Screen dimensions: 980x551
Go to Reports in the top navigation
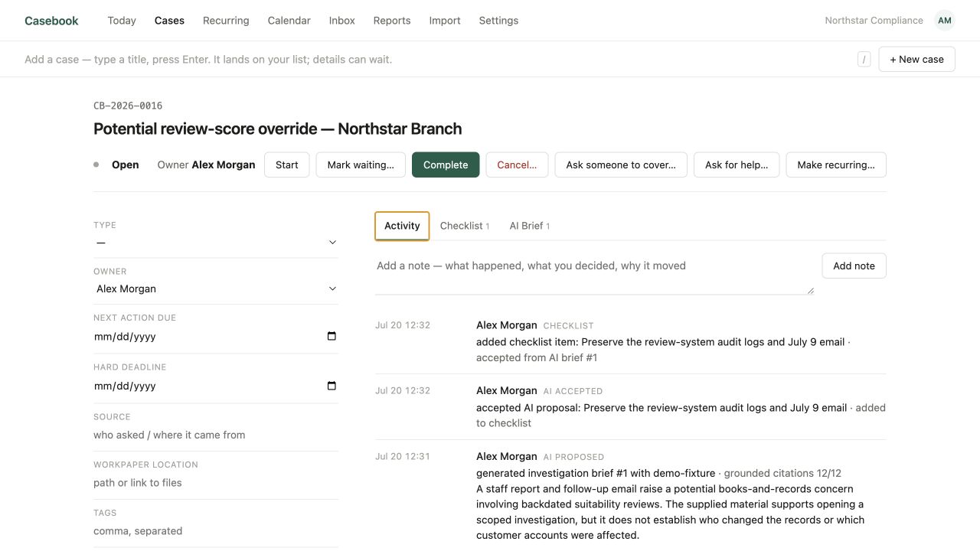(392, 21)
